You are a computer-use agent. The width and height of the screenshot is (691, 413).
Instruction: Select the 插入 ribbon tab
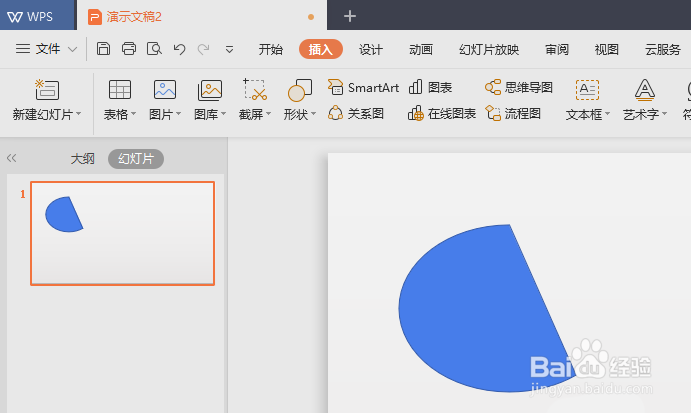pos(321,49)
